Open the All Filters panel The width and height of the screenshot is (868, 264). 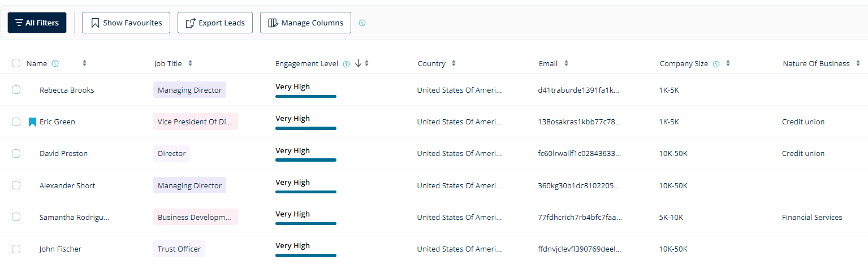pos(37,23)
